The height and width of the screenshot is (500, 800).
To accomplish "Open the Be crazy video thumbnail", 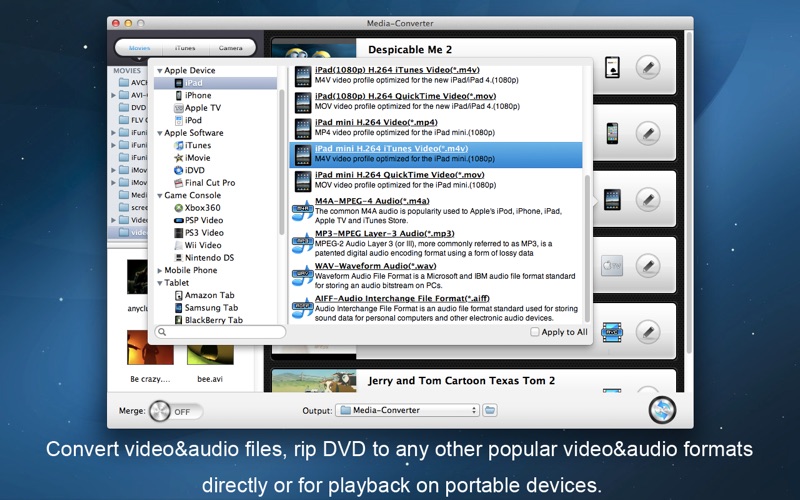I will click(150, 347).
